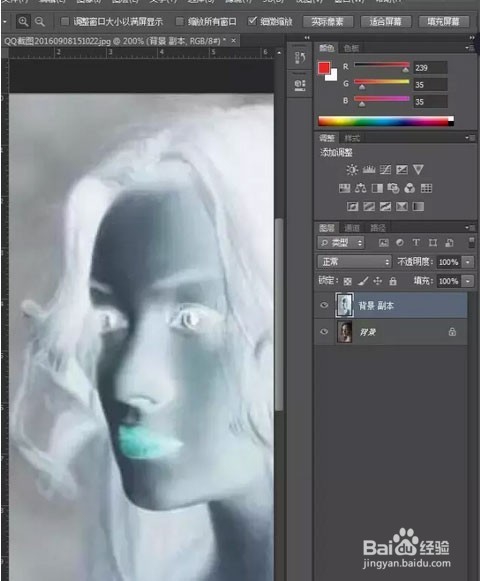Click the 实际像素 button

pos(328,22)
